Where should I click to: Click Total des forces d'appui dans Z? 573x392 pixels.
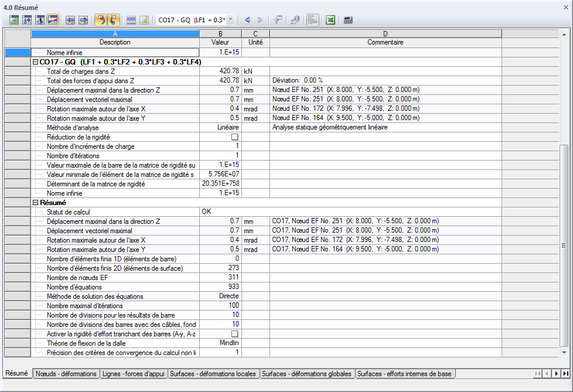coord(115,81)
